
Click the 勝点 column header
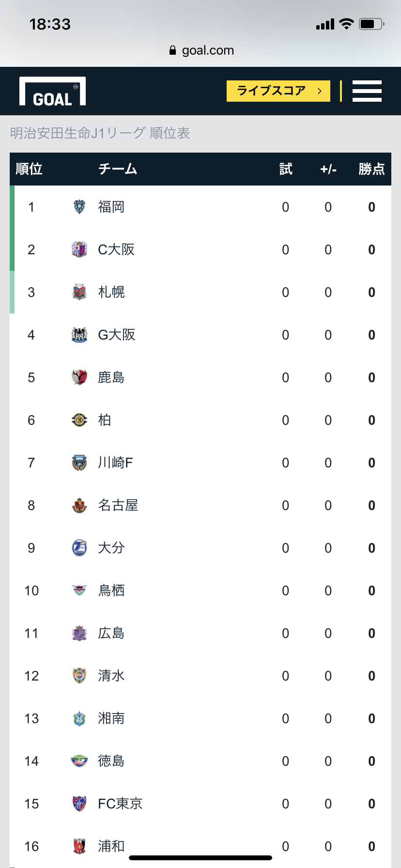(x=371, y=169)
